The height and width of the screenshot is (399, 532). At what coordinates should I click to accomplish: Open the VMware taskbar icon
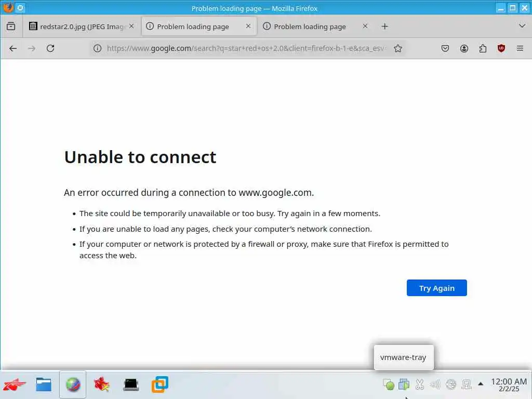pos(159,384)
